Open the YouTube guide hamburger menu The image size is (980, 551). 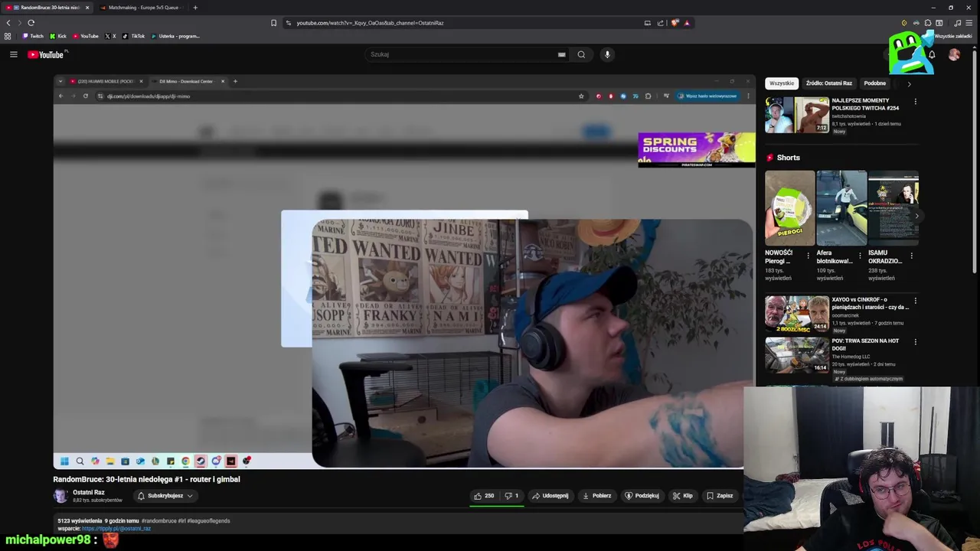point(13,54)
